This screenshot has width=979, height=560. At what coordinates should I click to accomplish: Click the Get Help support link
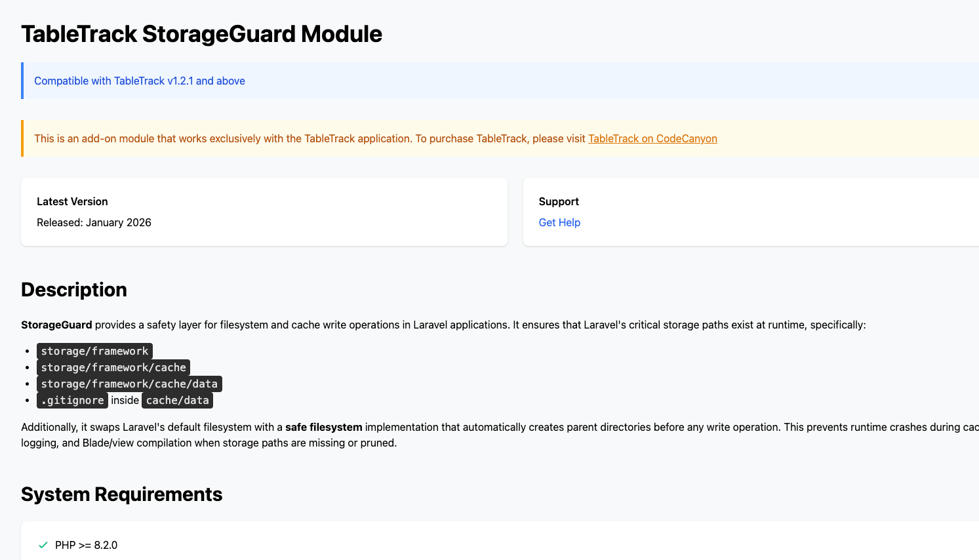559,222
